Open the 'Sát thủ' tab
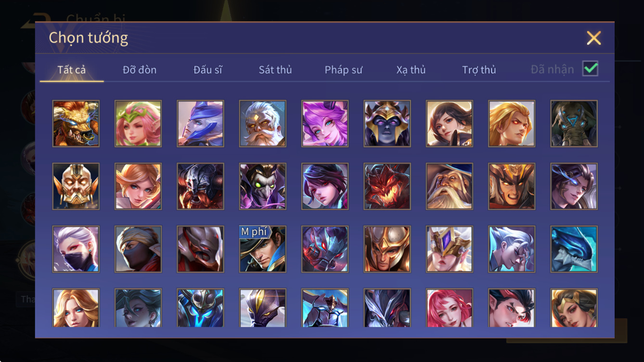This screenshot has height=362, width=644. pyautogui.click(x=275, y=70)
